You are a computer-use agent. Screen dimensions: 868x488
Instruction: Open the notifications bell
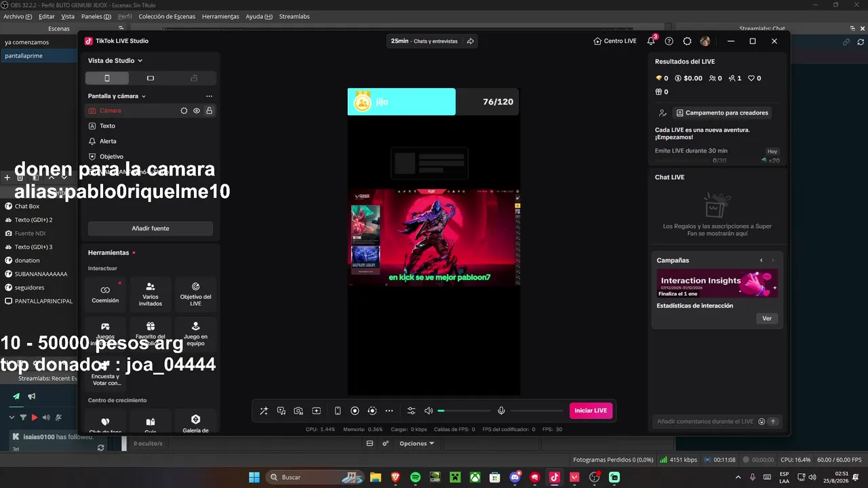[651, 41]
